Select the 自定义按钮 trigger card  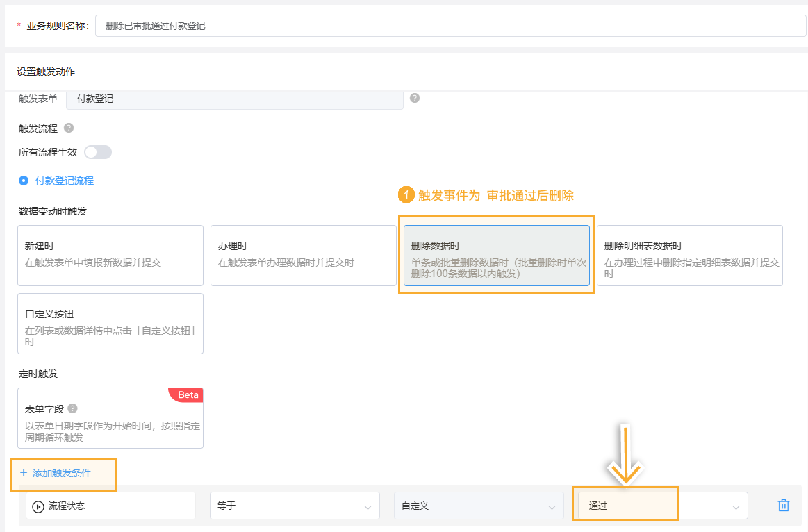(x=110, y=323)
